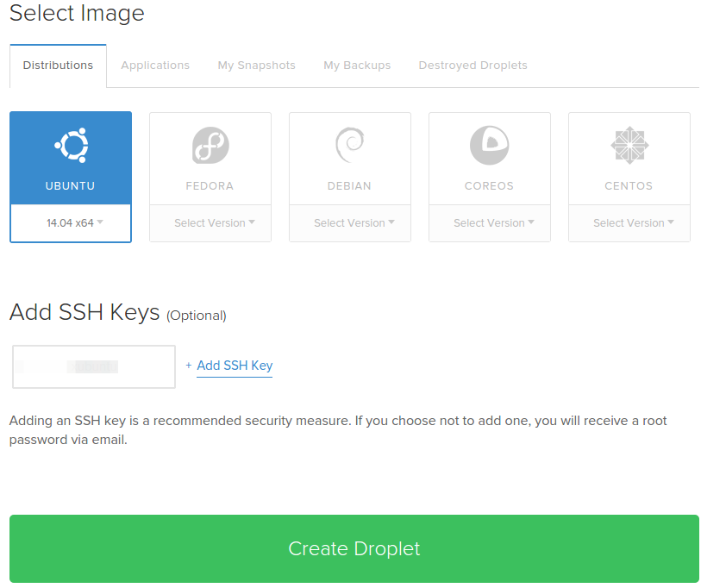Select the Ubuntu logo icon

pyautogui.click(x=72, y=146)
